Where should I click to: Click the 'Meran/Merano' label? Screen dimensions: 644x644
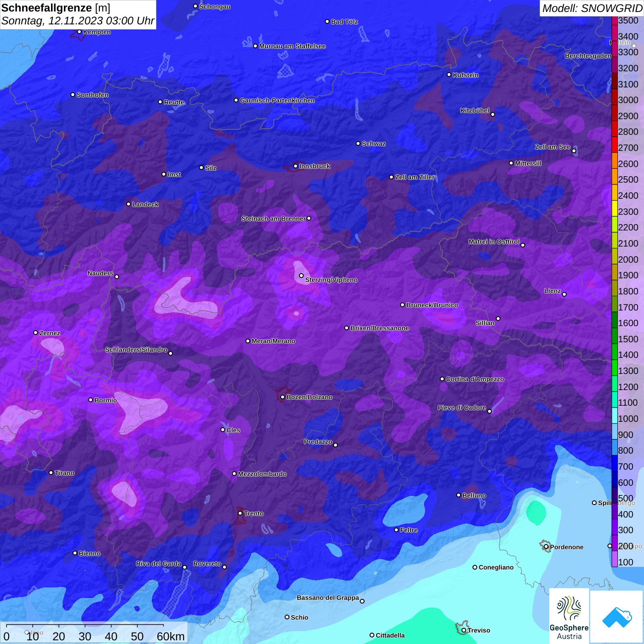(x=273, y=341)
